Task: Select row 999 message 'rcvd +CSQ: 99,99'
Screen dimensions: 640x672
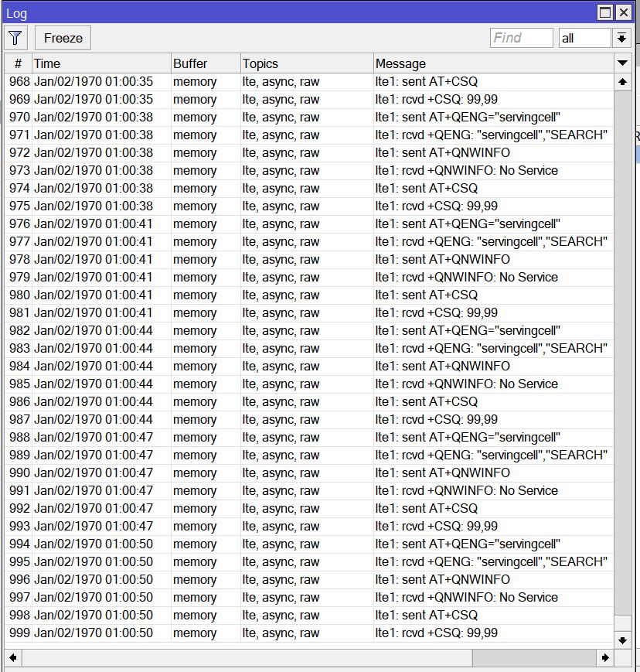Action: [437, 633]
